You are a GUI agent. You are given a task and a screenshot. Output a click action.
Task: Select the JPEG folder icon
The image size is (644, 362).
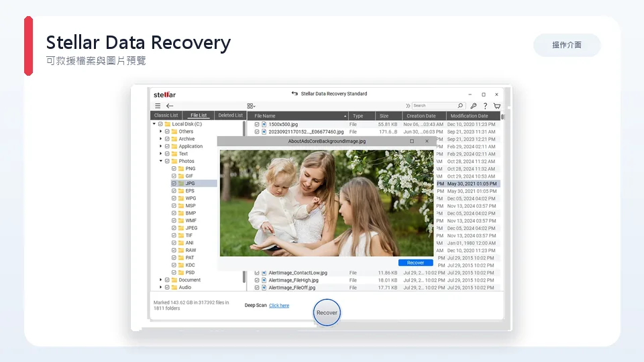(x=180, y=228)
